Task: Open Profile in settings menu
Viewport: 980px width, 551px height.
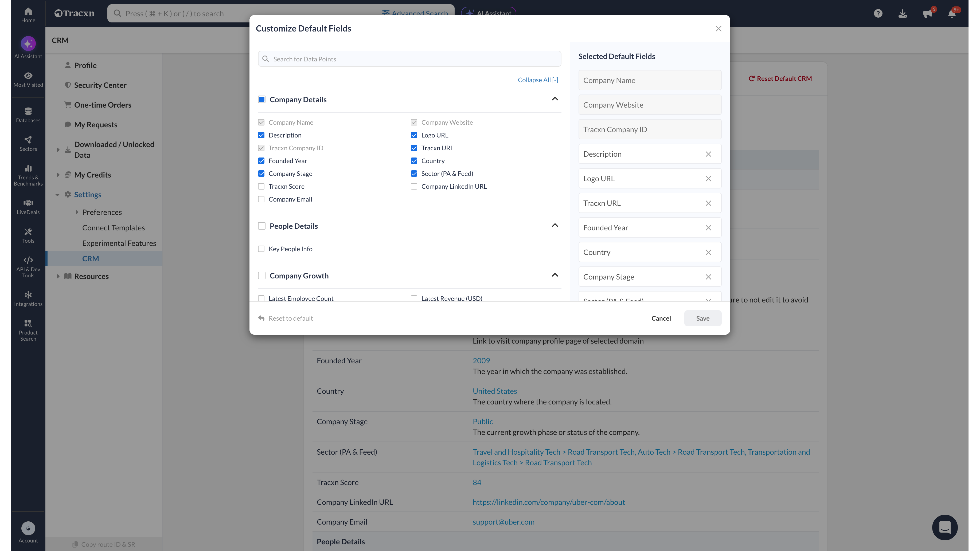Action: pyautogui.click(x=85, y=65)
